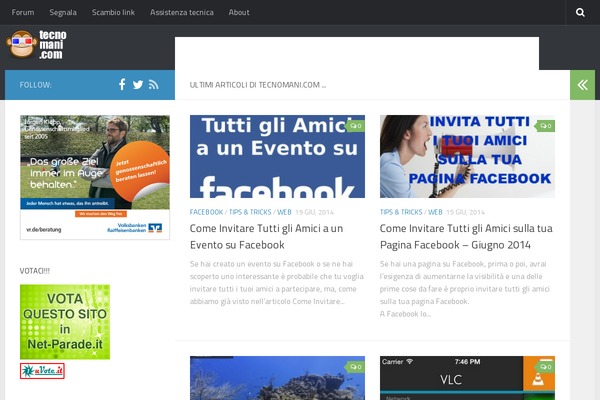This screenshot has height=400, width=600.
Task: Select heading ULTIMI ARTICOLI DI TECNOMANI.COM
Action: point(258,85)
